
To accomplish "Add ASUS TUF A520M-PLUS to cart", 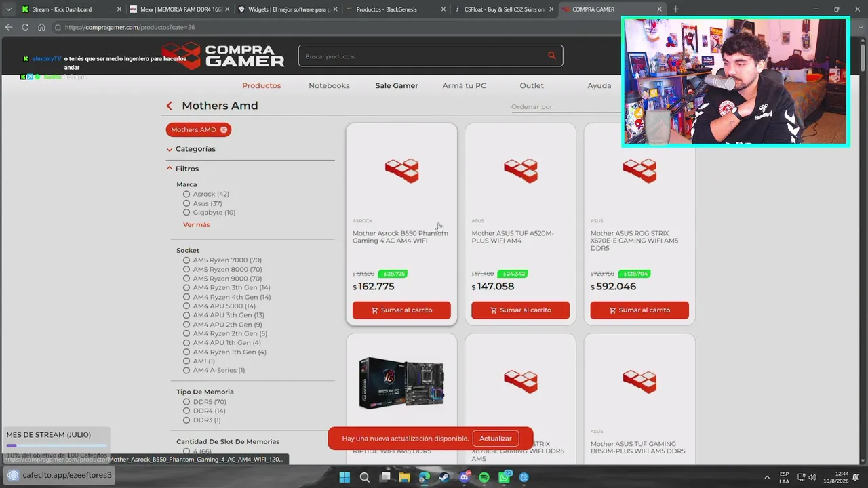I will click(520, 310).
